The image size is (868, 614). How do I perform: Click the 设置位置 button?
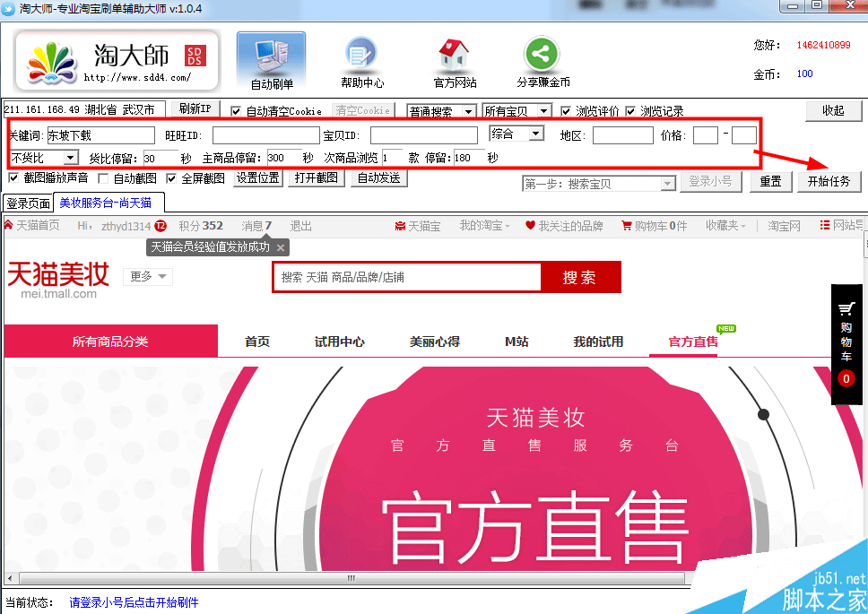[258, 178]
